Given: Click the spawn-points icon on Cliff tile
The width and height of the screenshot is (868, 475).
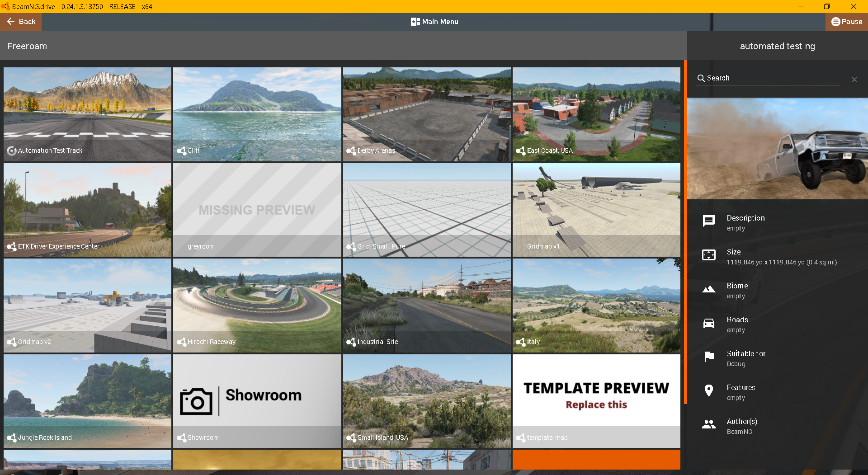Looking at the screenshot, I should pos(181,150).
